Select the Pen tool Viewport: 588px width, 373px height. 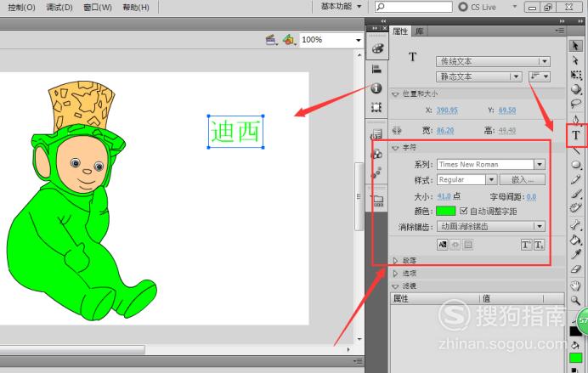(575, 120)
